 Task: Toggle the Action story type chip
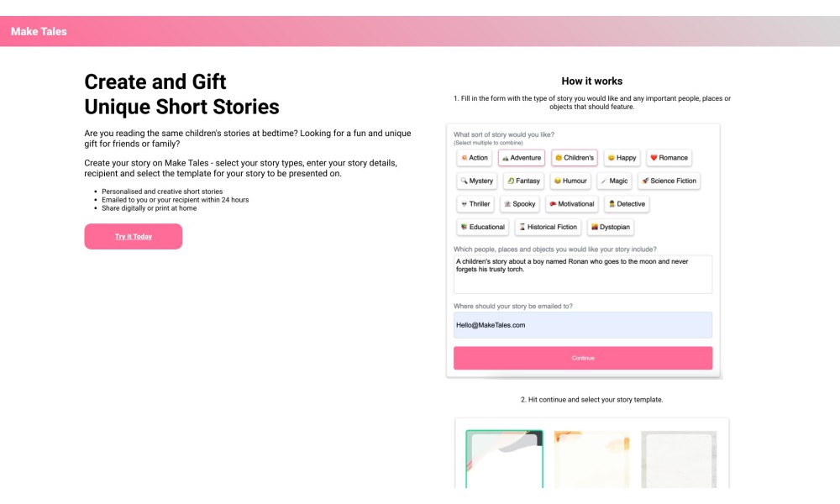click(474, 157)
